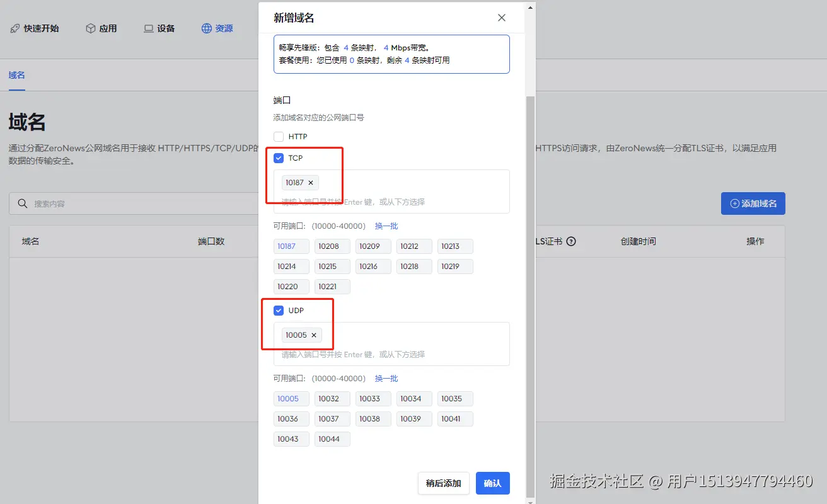Click the TCP port input field
Image resolution: width=827 pixels, height=504 pixels.
(391, 192)
